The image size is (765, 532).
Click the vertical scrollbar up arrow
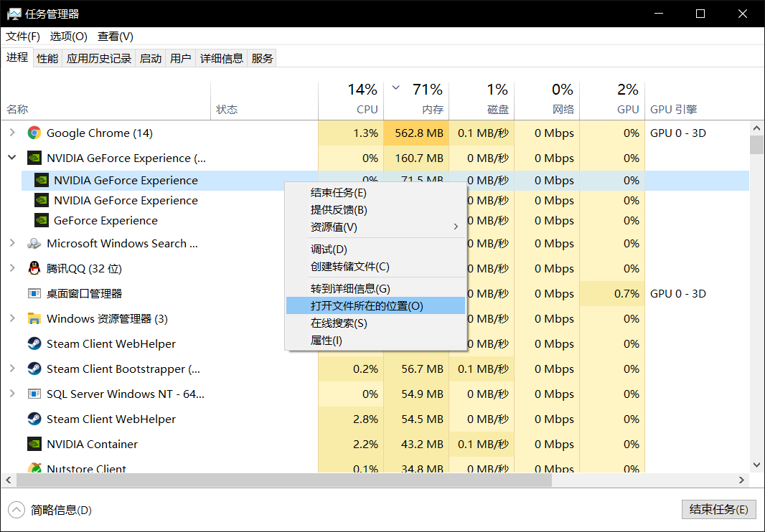[756, 128]
